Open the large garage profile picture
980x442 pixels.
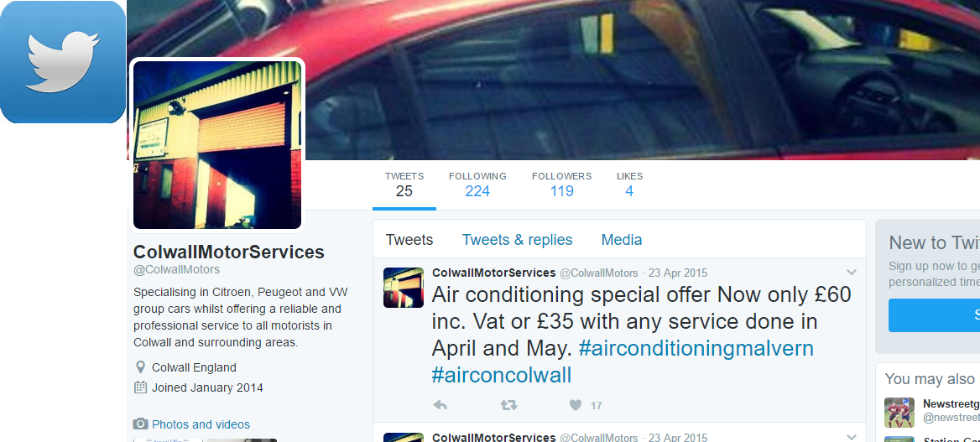pyautogui.click(x=217, y=145)
